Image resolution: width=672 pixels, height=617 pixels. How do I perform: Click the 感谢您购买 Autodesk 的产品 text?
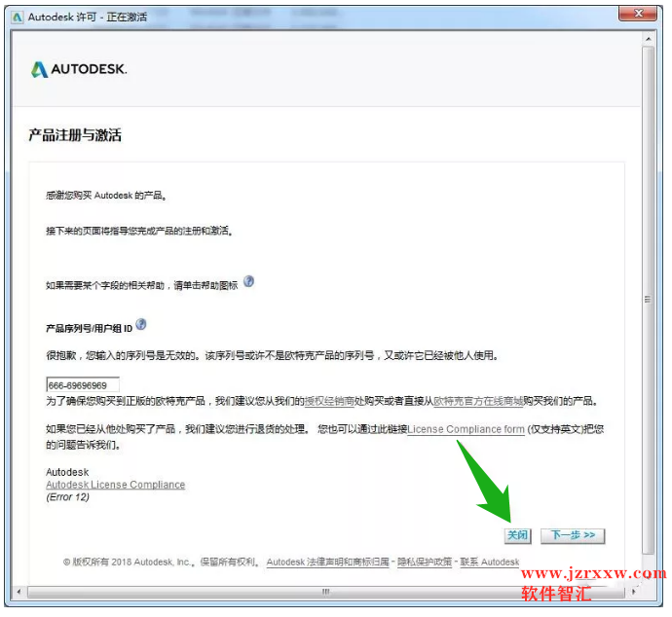point(106,196)
